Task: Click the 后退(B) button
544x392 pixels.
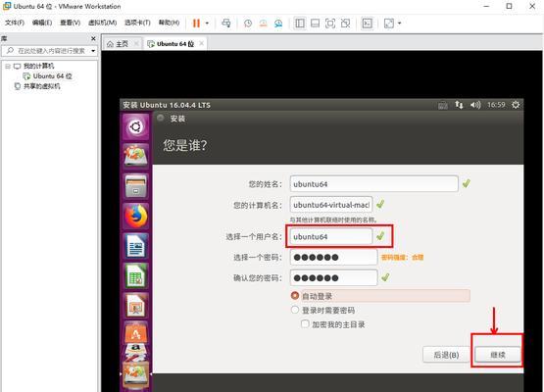Action: 447,355
